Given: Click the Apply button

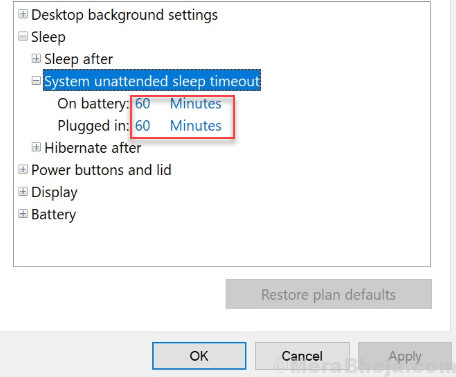Looking at the screenshot, I should pyautogui.click(x=405, y=356).
